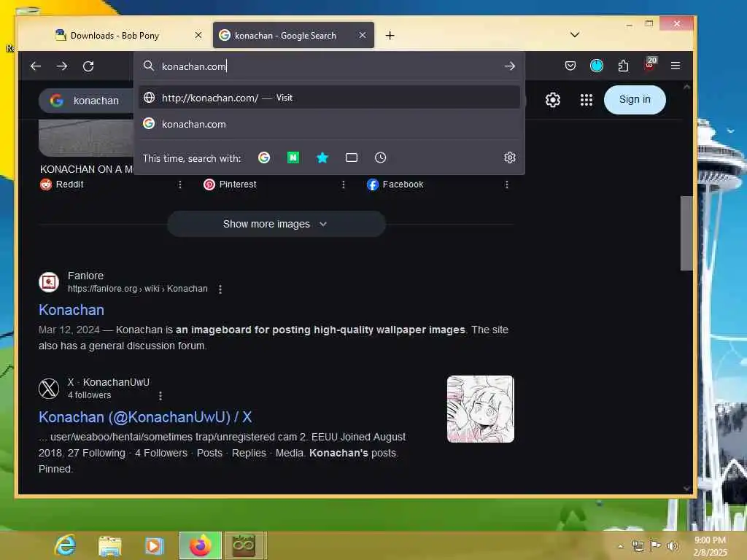Click the green infinity app in taskbar
The height and width of the screenshot is (560, 747).
tap(244, 545)
